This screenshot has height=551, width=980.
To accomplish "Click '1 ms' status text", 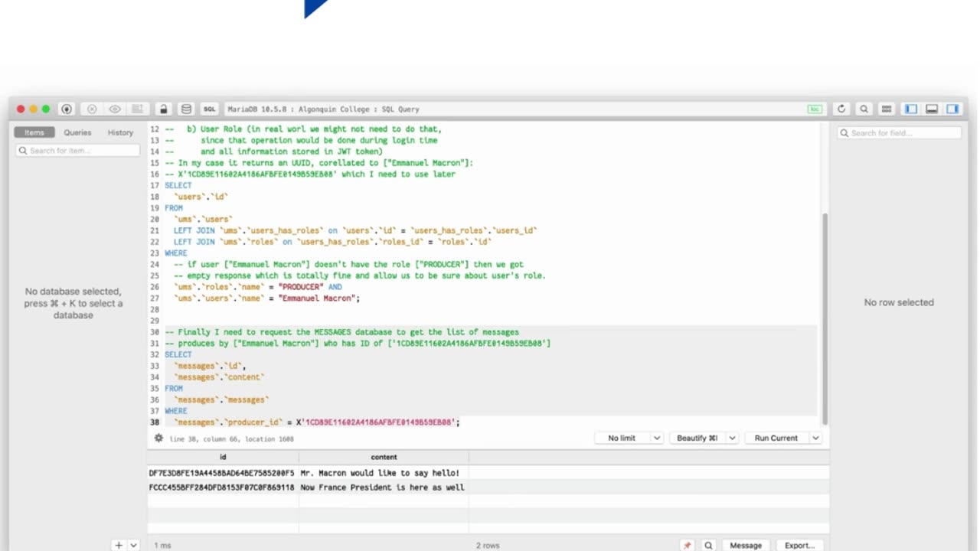I will 162,546.
